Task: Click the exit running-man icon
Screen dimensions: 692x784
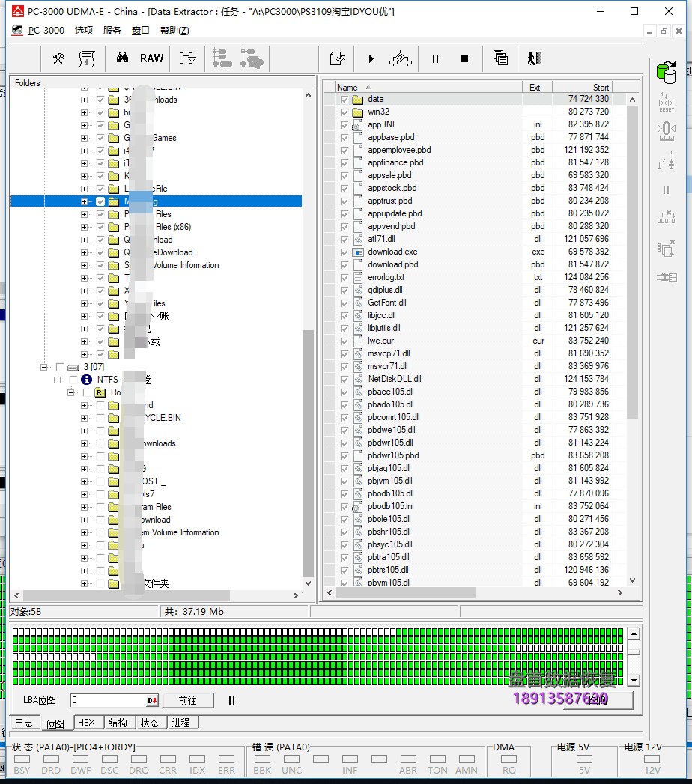Action: tap(533, 58)
